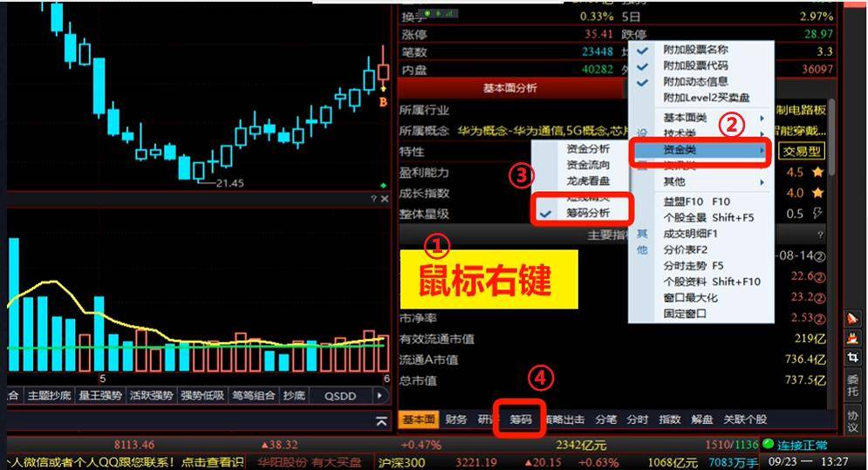Click the lightning icon beside 0.5 rating

817,214
